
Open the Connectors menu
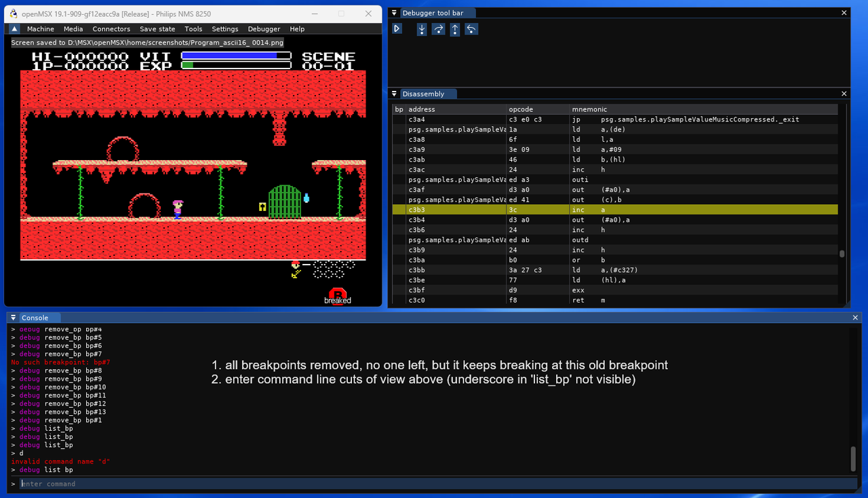pyautogui.click(x=111, y=29)
